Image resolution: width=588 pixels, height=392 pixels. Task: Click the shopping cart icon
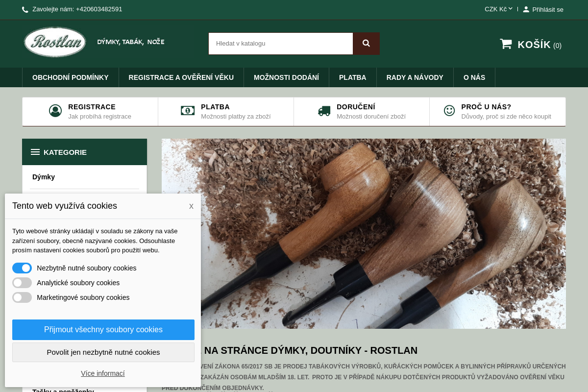coord(506,44)
